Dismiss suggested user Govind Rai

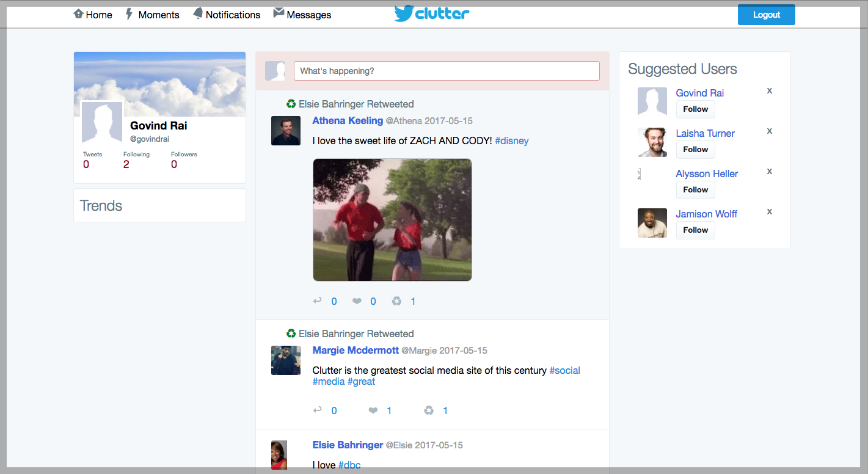770,91
